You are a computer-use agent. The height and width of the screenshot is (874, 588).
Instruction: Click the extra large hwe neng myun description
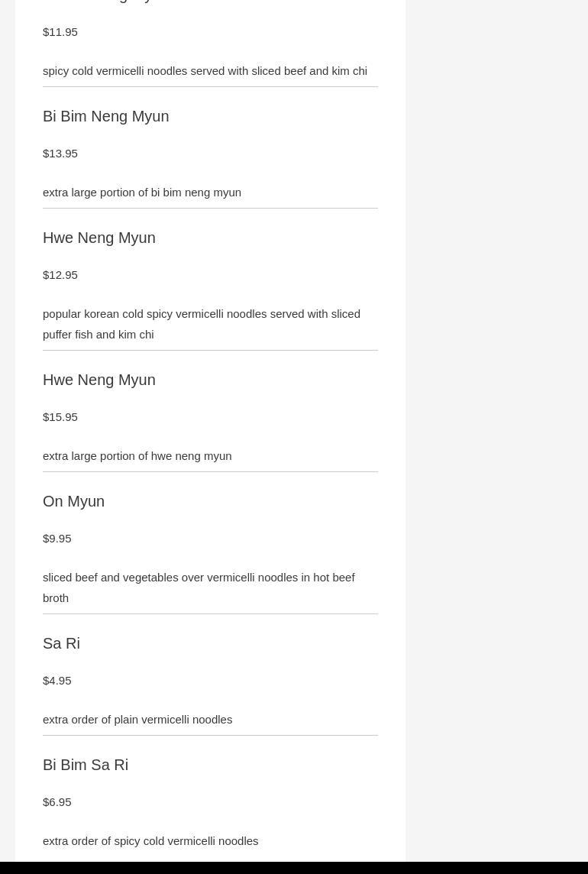(x=137, y=456)
